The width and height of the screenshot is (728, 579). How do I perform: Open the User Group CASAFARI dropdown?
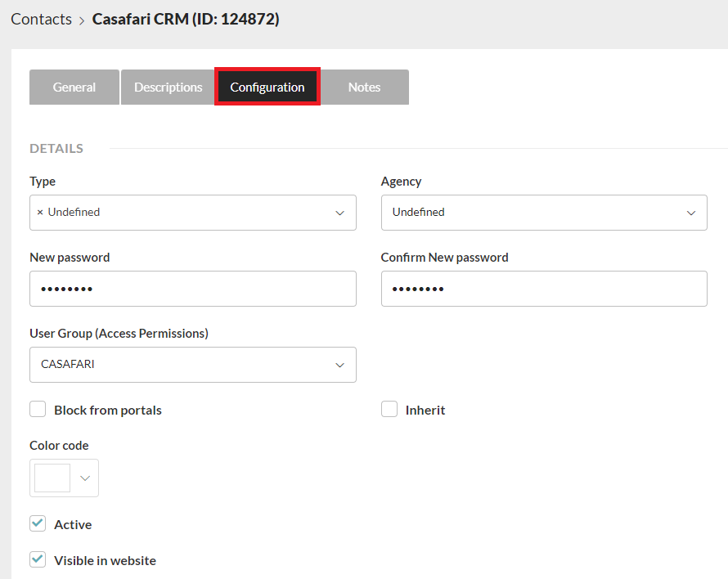click(193, 365)
